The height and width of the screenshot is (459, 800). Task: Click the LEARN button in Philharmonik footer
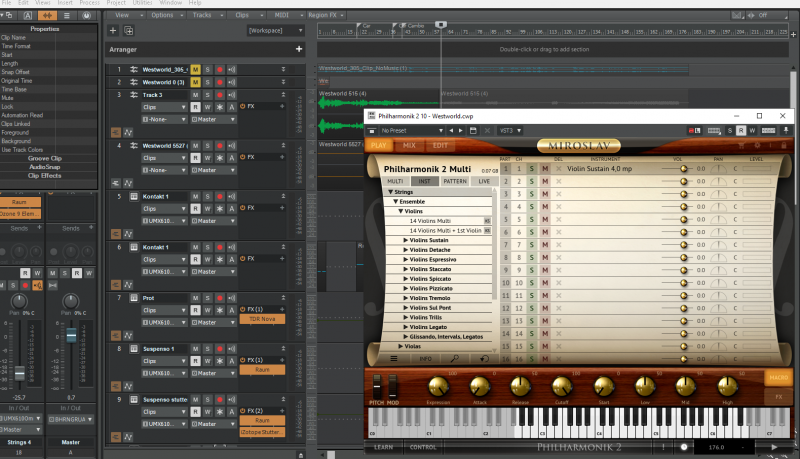384,447
